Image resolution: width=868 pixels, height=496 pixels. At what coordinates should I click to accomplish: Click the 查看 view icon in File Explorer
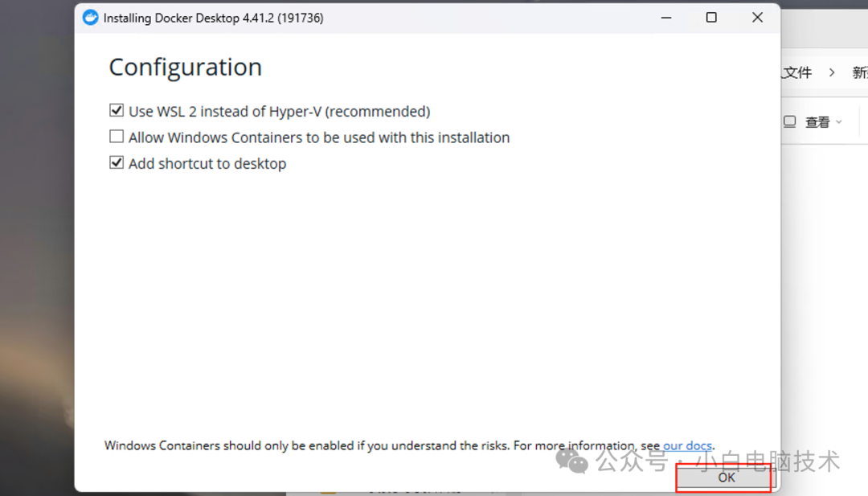click(790, 121)
